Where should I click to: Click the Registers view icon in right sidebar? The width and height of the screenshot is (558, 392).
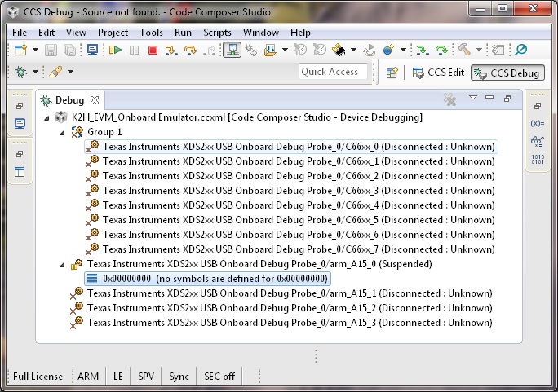click(538, 158)
